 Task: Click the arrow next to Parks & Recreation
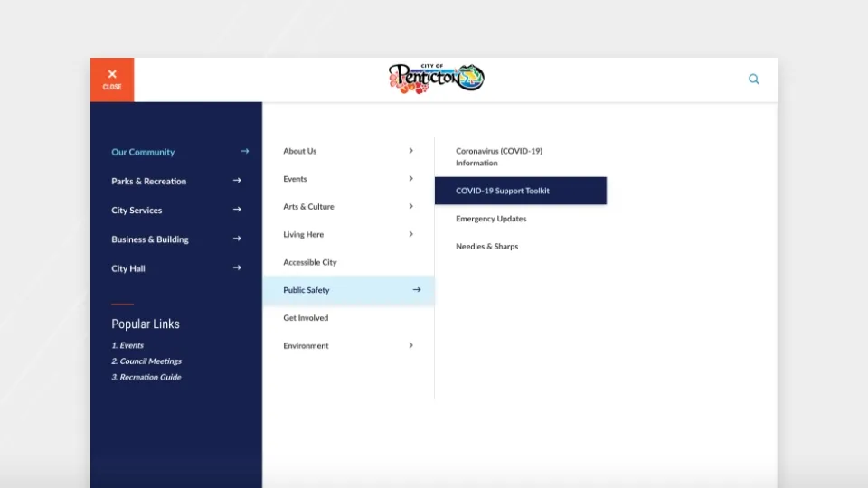click(237, 181)
